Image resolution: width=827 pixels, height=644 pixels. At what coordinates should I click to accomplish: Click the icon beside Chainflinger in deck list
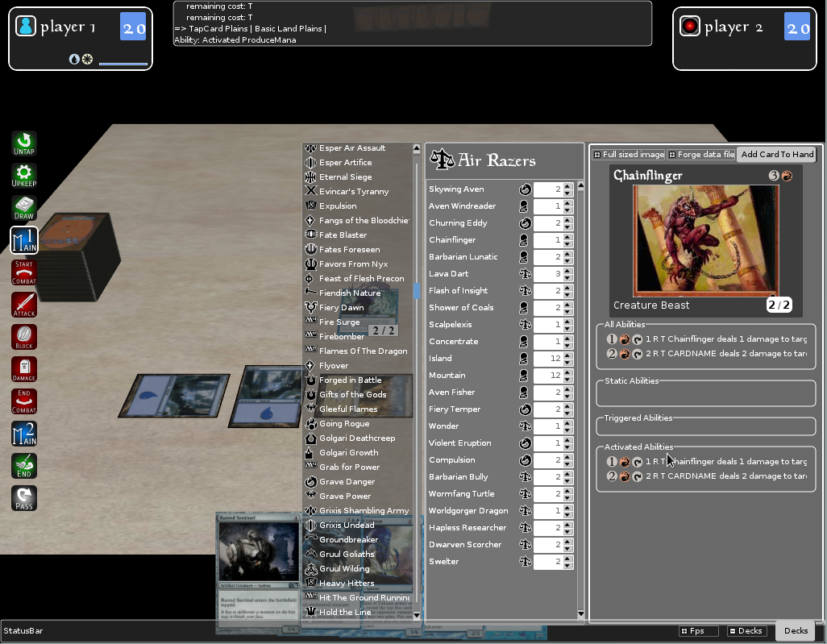[x=524, y=240]
